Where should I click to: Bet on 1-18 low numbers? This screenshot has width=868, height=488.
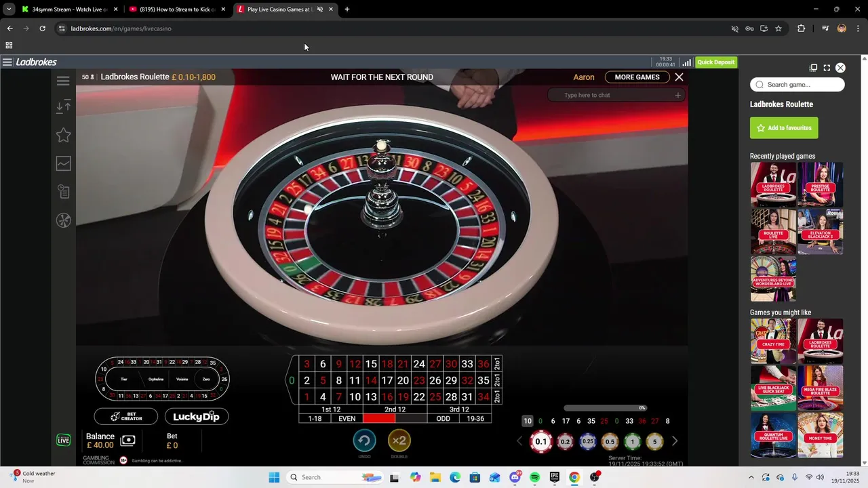315,419
